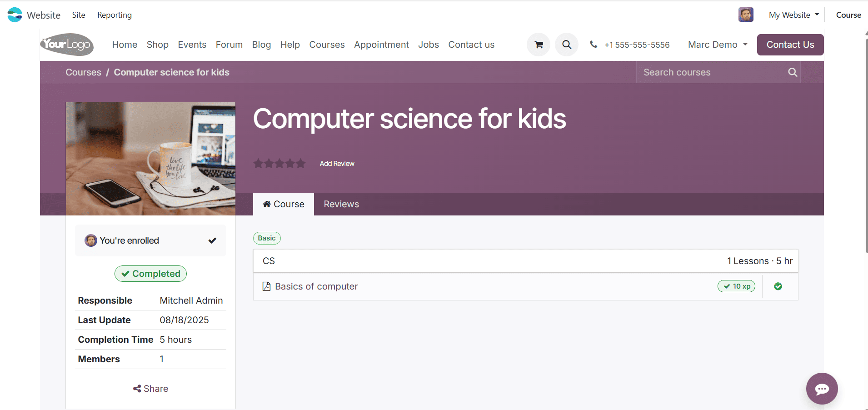This screenshot has height=410, width=868.
Task: Click the Add Review link
Action: coord(337,164)
